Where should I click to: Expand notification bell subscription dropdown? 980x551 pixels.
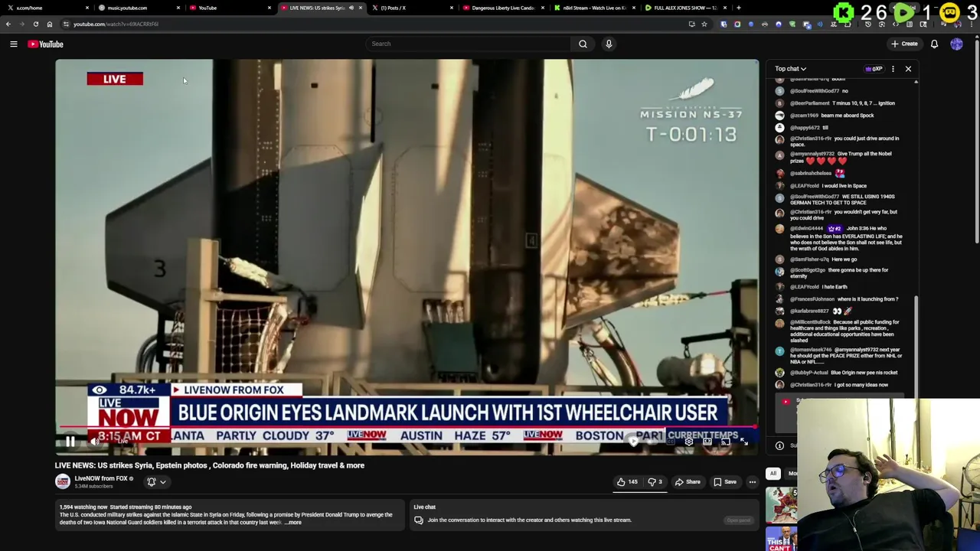(155, 482)
